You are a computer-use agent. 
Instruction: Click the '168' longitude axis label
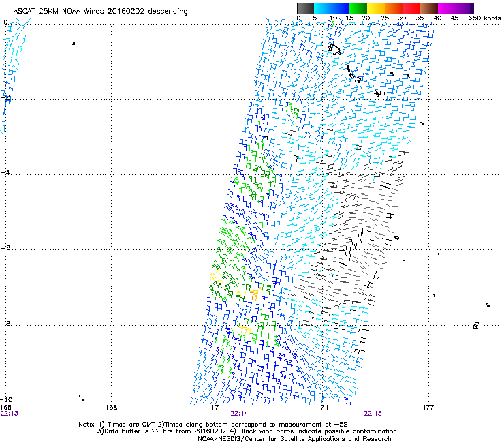point(112,408)
